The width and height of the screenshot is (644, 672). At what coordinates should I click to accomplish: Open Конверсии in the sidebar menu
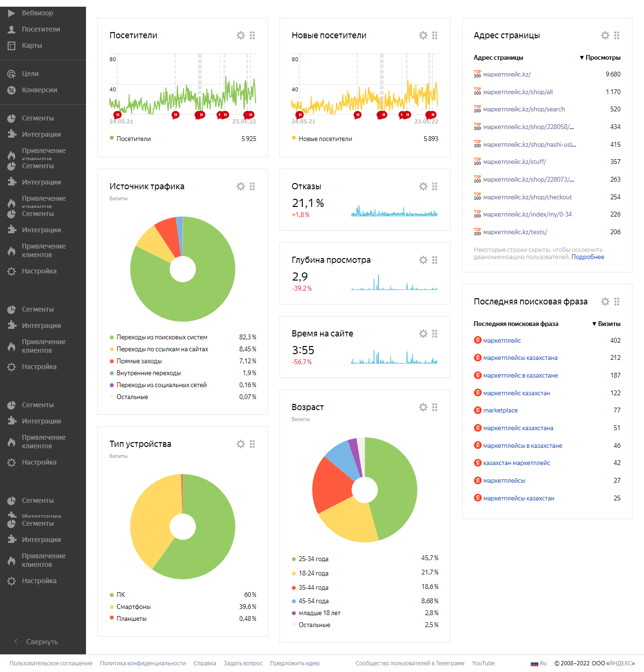[x=39, y=90]
